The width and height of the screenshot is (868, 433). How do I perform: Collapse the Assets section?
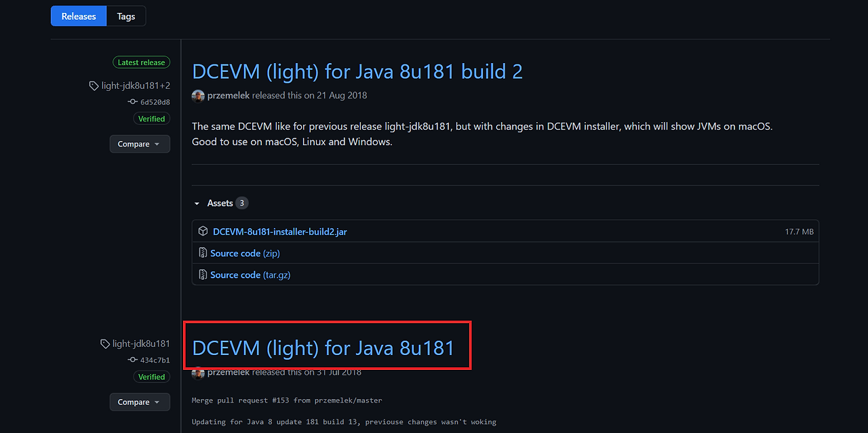[197, 202]
